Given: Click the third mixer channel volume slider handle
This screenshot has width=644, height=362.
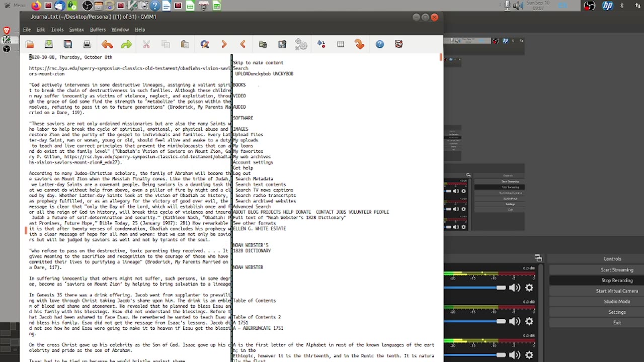Looking at the screenshot, I should pos(501,355).
